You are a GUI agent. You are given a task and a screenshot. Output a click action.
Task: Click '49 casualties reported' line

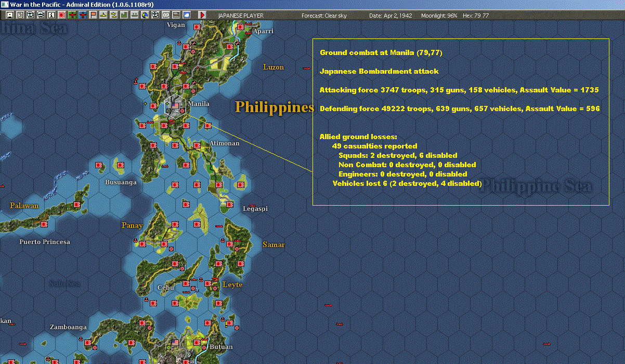tap(374, 146)
